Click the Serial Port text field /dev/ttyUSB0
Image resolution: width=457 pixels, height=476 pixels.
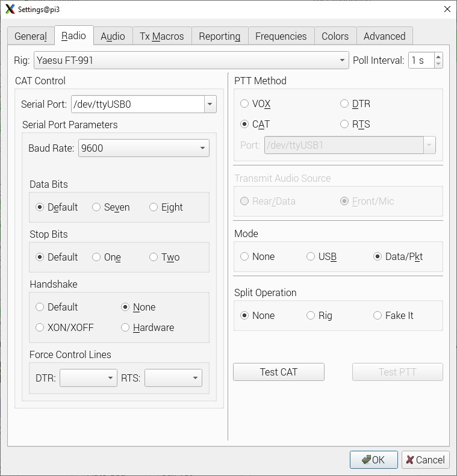[x=138, y=104]
